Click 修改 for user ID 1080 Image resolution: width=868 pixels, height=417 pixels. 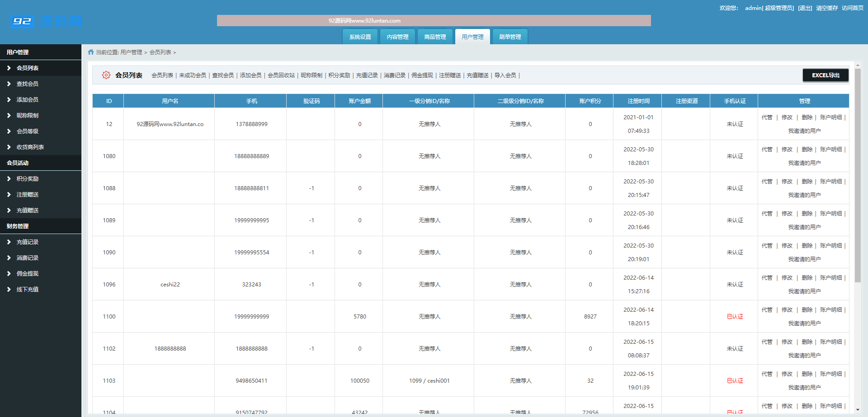787,149
